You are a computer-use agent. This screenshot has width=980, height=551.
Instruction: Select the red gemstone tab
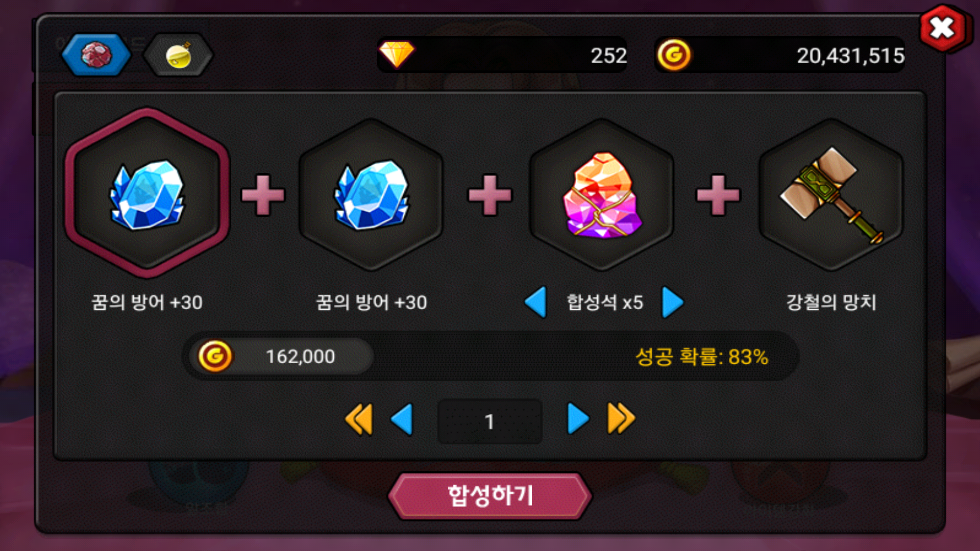(x=96, y=55)
